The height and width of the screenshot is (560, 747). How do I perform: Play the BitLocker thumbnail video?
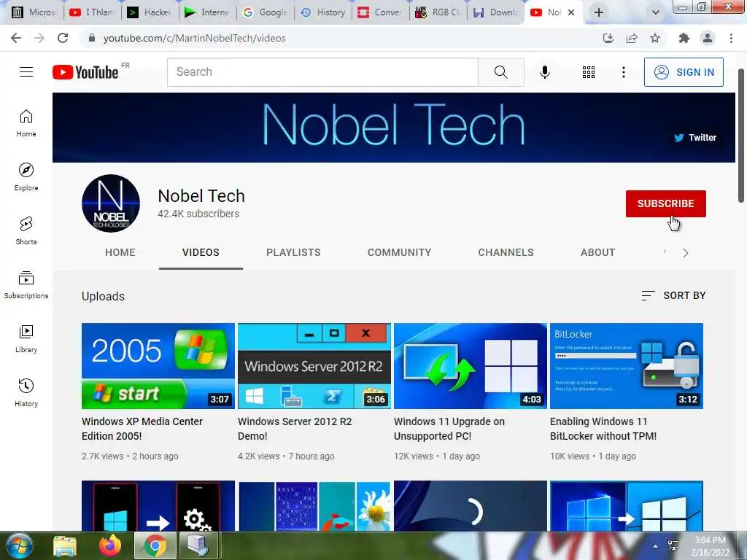627,366
